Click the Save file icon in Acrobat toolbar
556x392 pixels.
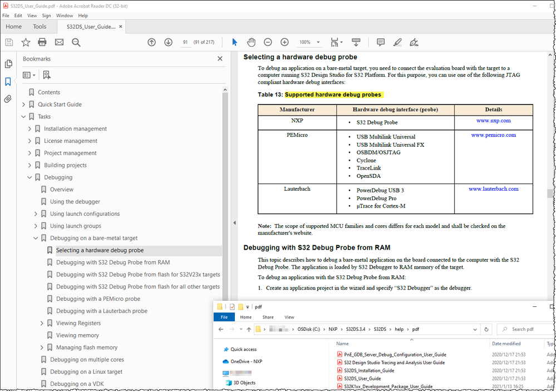point(9,42)
